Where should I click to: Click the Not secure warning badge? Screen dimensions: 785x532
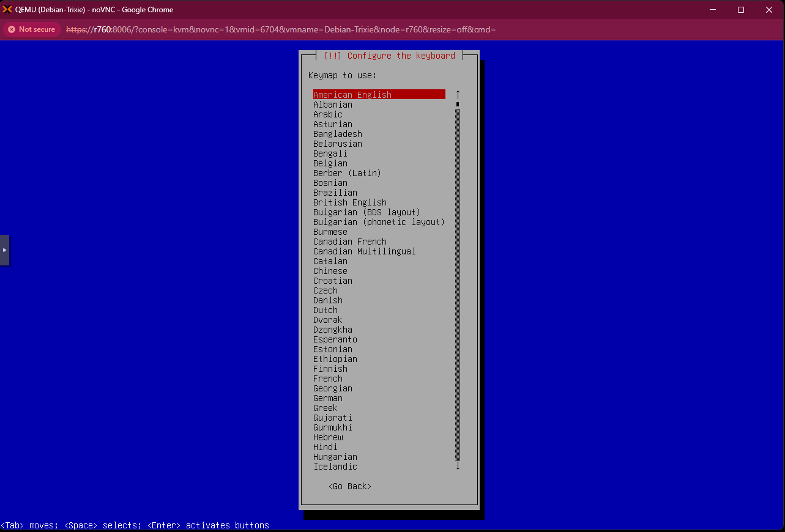(x=31, y=29)
